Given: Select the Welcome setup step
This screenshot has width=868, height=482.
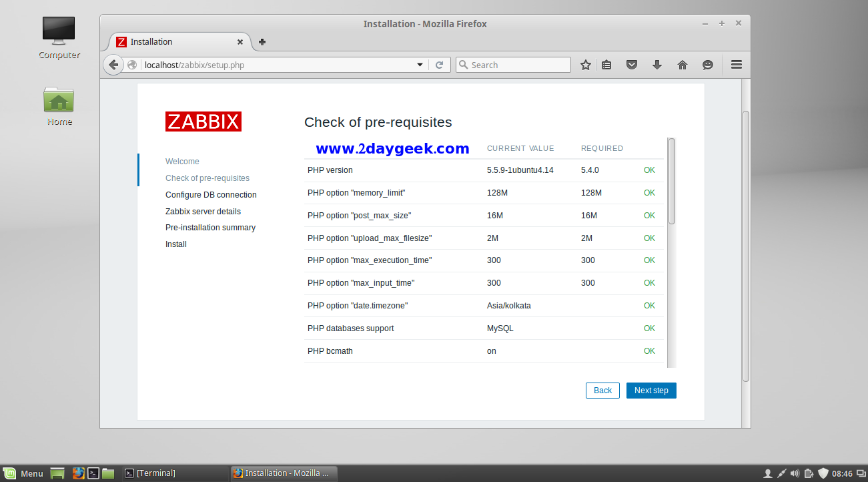Looking at the screenshot, I should 182,162.
